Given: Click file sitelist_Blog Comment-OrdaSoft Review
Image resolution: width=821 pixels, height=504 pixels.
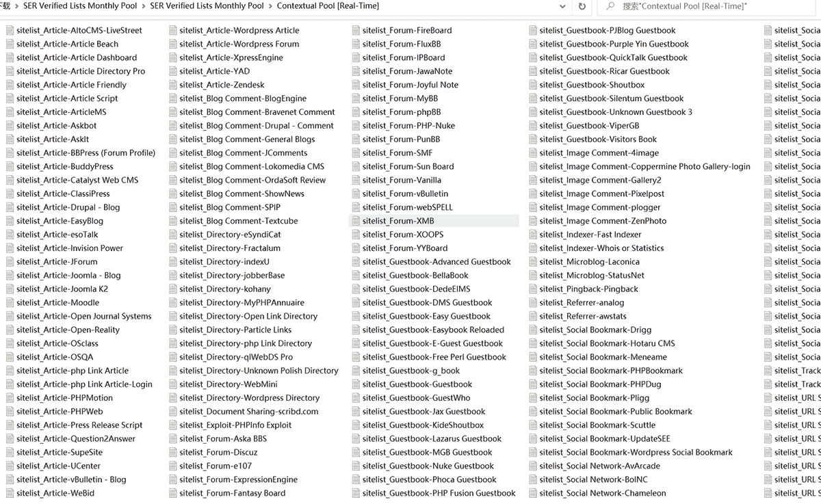Looking at the screenshot, I should [252, 180].
